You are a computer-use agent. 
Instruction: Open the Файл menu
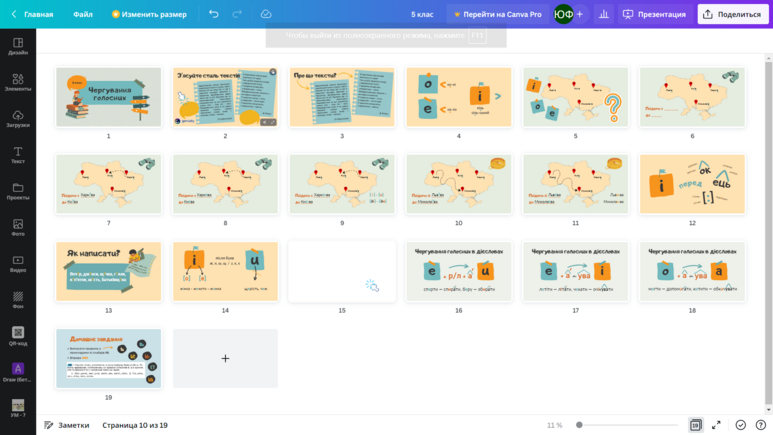83,14
